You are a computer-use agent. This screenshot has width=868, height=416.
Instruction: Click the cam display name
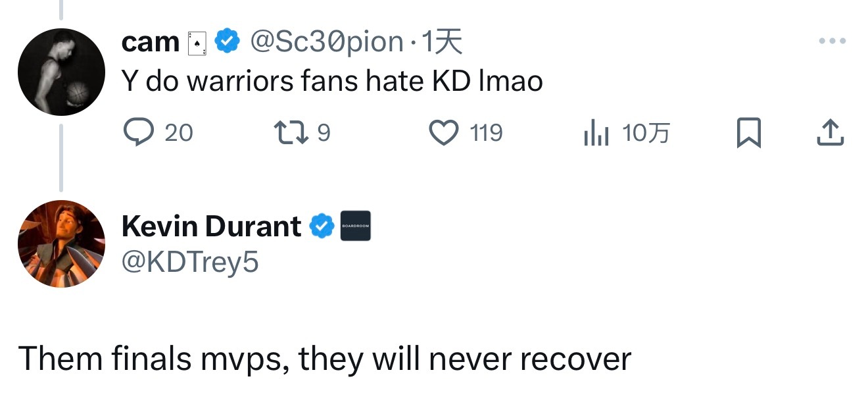[151, 43]
